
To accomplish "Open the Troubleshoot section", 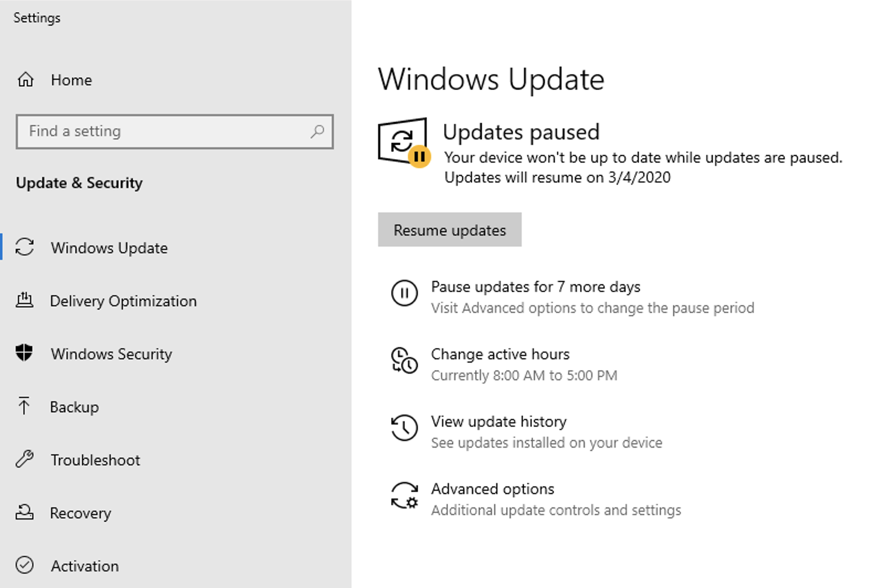I will 95,460.
